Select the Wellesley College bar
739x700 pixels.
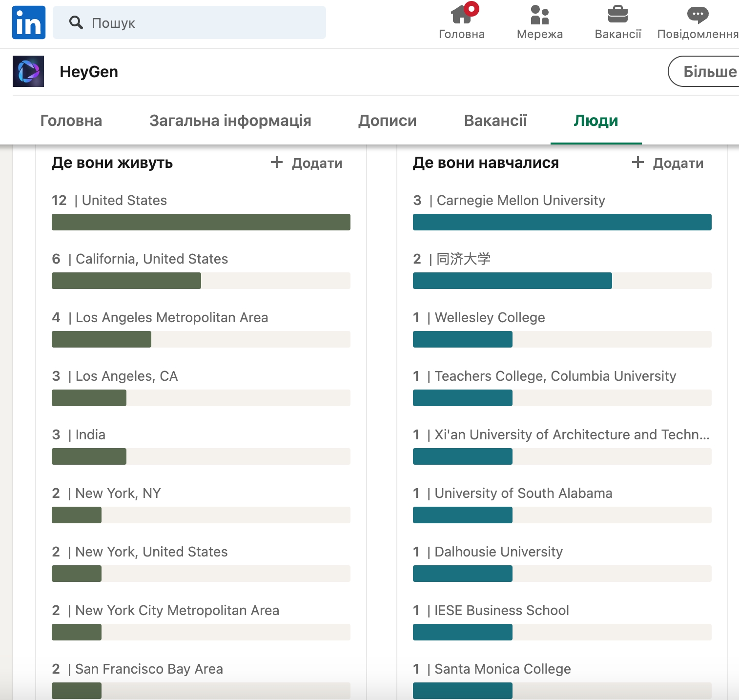coord(562,339)
